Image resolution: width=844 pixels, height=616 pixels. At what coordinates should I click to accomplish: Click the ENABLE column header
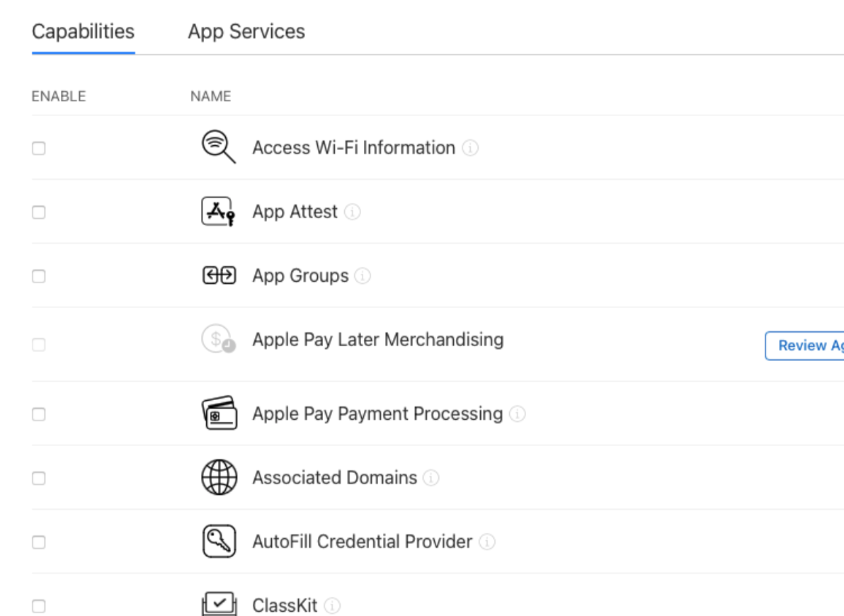coord(59,96)
